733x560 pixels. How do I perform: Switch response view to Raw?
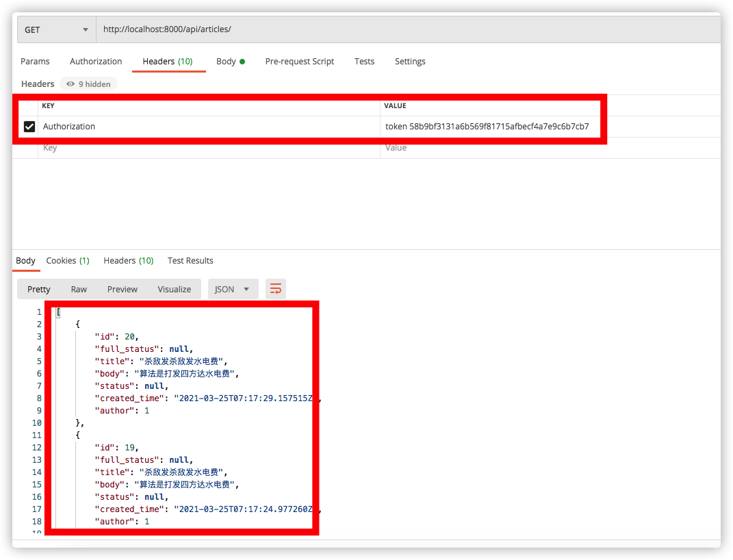pos(79,289)
